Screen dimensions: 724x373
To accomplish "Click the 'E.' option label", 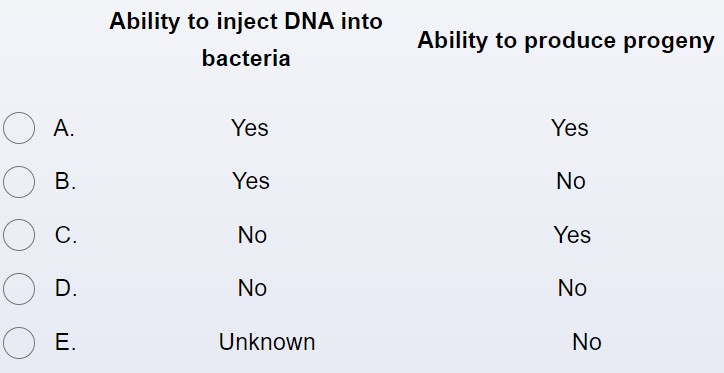I will (66, 343).
